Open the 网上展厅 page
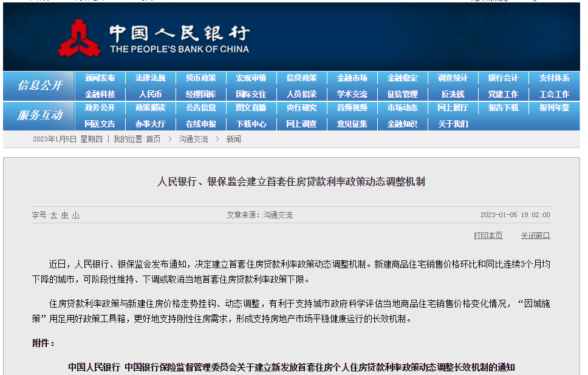Screen dimensions: 588x375 tap(453, 108)
